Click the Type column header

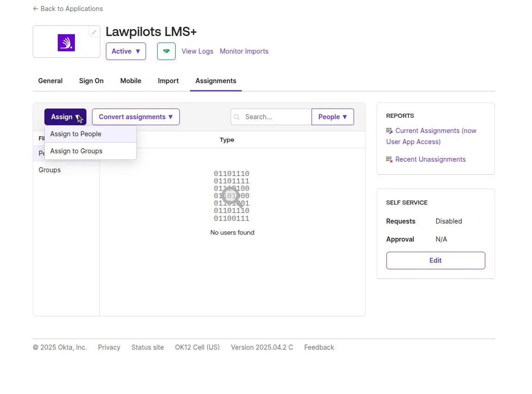tap(227, 140)
